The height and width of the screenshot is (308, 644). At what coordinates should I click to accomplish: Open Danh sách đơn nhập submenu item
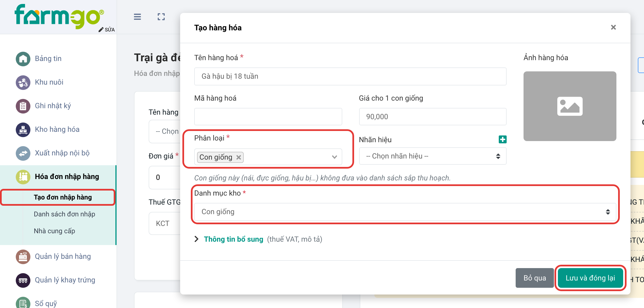tap(64, 214)
